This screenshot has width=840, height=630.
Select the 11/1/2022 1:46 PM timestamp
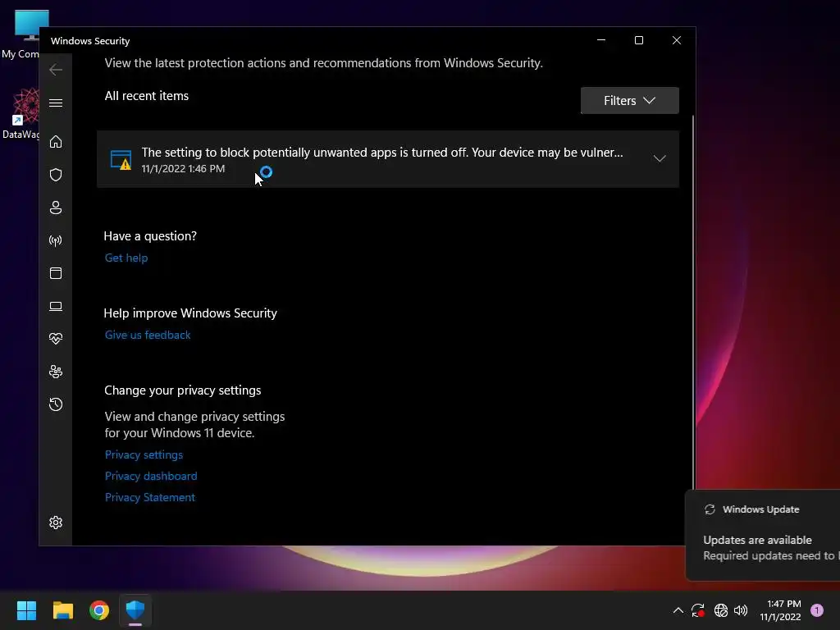pyautogui.click(x=183, y=169)
